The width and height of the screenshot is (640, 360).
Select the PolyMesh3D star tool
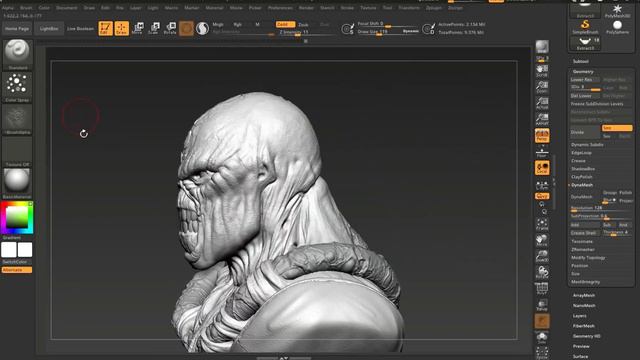tap(617, 11)
